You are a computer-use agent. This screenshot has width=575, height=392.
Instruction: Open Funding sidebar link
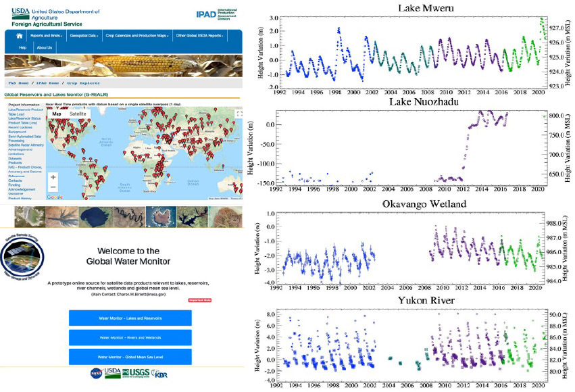click(14, 185)
